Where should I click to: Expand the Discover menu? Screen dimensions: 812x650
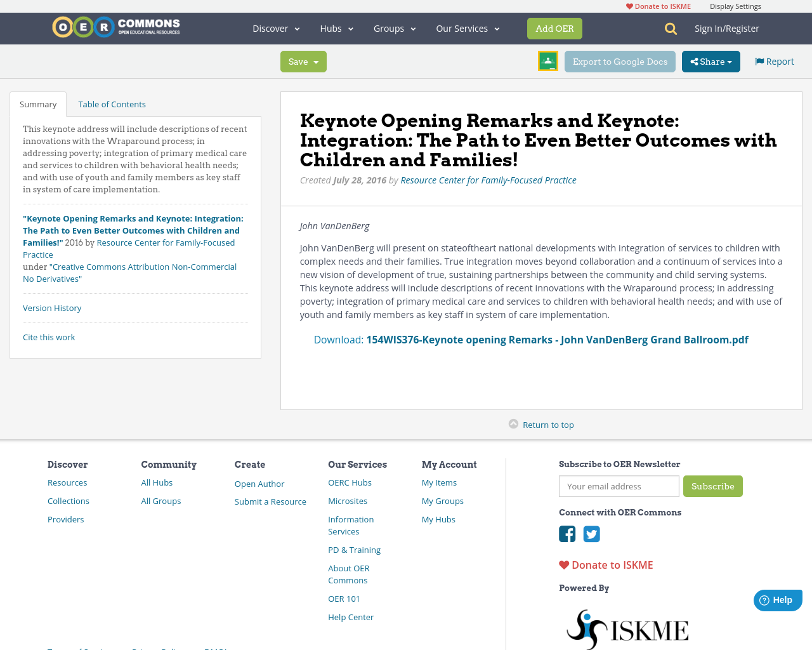coord(276,29)
